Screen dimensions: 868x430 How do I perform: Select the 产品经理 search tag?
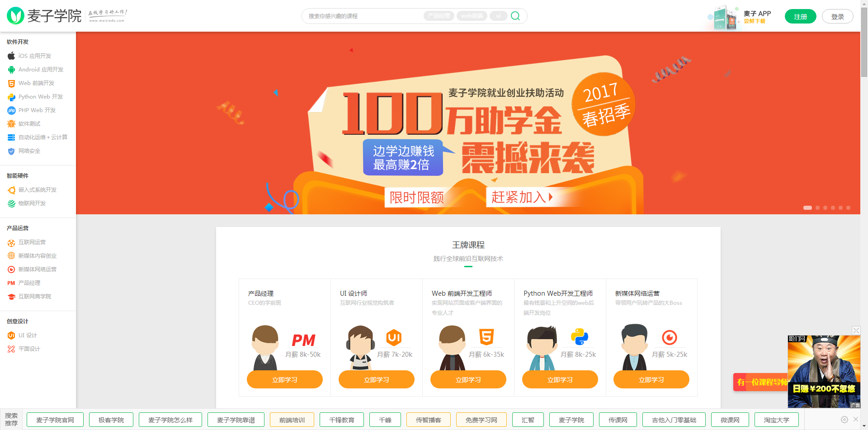click(439, 16)
